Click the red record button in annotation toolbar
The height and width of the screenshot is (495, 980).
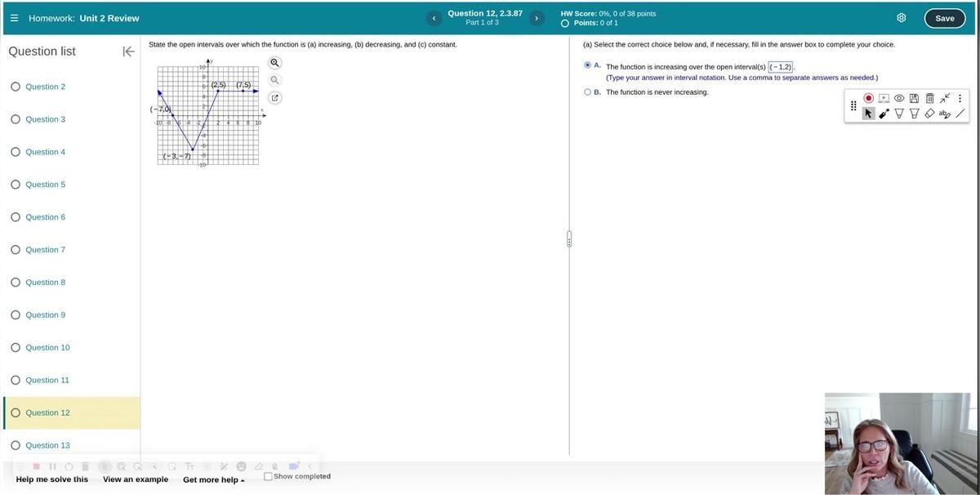coord(868,98)
